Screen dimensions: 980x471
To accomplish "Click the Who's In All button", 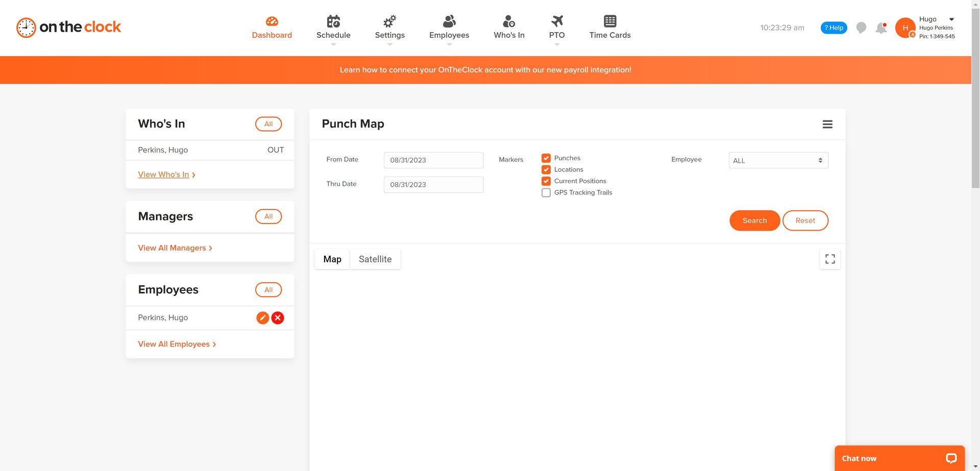I will pos(268,124).
